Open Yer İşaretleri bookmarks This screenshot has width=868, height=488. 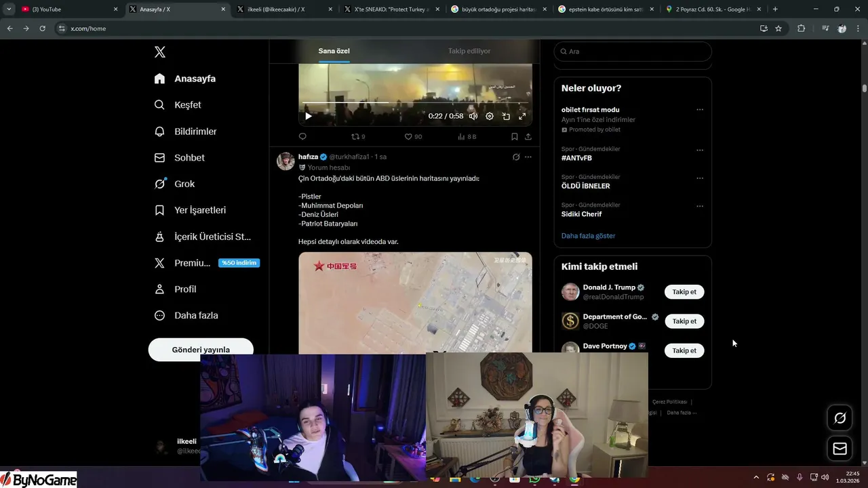point(190,210)
